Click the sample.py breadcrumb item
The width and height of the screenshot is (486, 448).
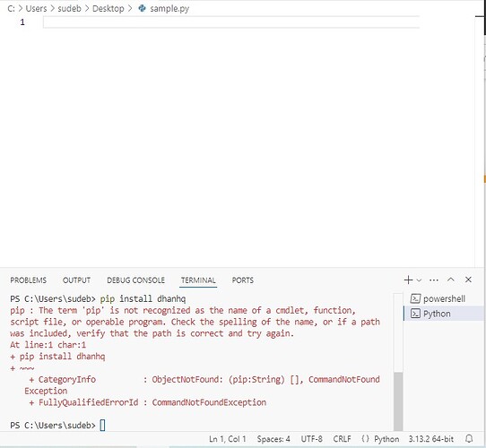[x=169, y=9]
